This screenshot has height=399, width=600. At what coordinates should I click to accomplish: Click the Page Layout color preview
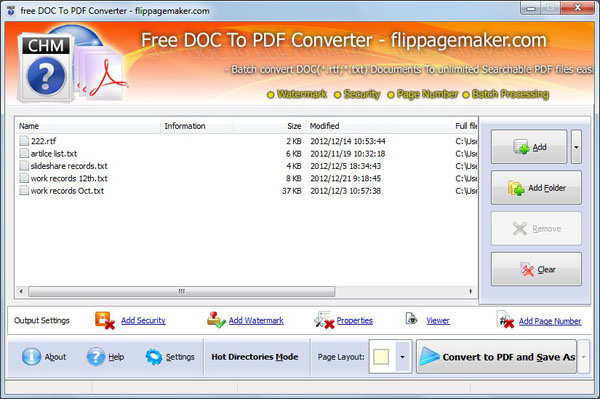(x=381, y=357)
